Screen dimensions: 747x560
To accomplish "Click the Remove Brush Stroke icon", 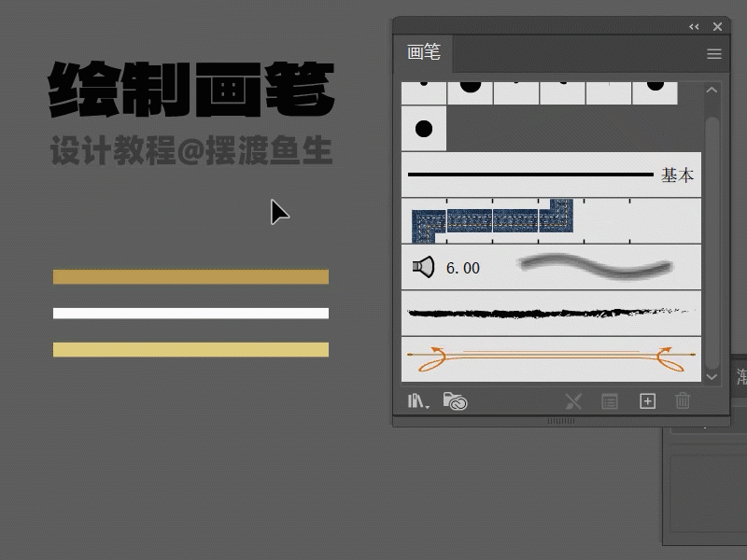I will (x=573, y=401).
